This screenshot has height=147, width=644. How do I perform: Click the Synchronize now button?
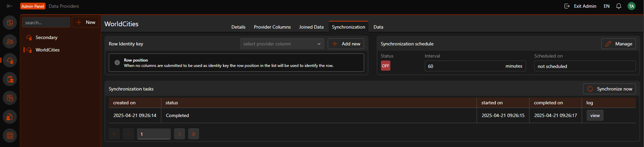(x=609, y=89)
